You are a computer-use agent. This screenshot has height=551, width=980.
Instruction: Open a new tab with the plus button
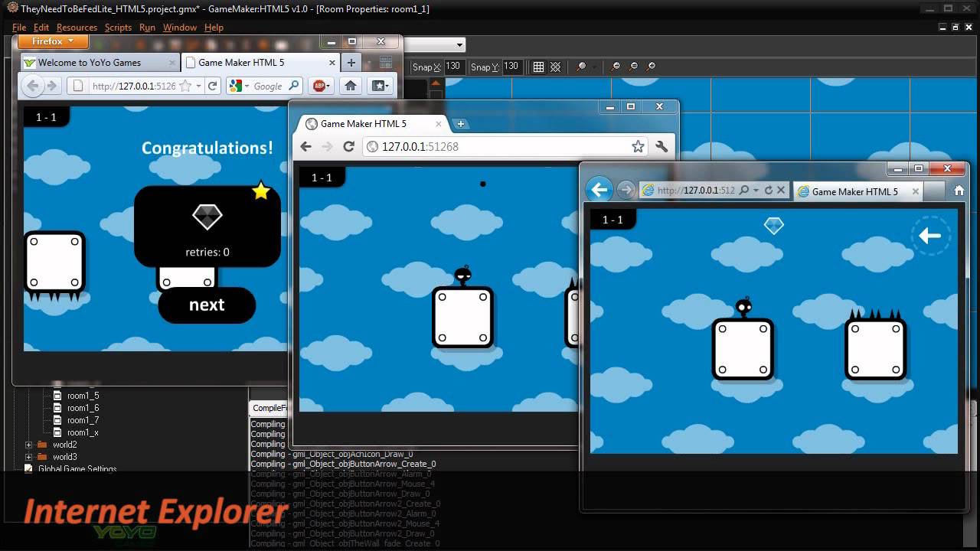pyautogui.click(x=351, y=62)
